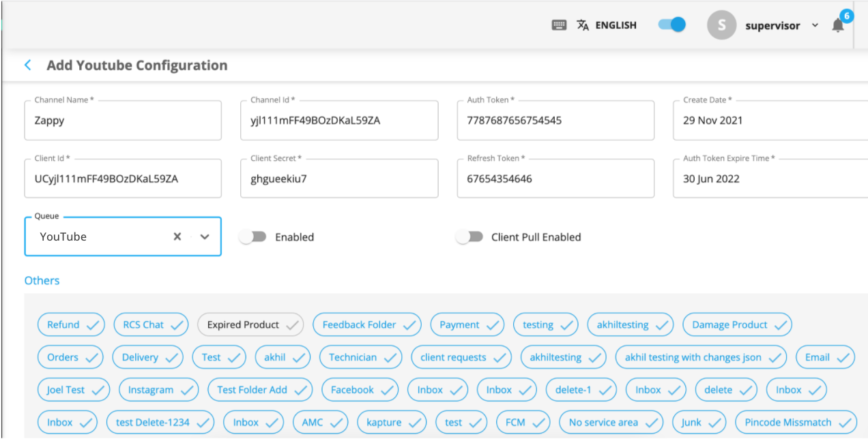This screenshot has width=868, height=439.
Task: Click the notification count badge
Action: click(846, 16)
